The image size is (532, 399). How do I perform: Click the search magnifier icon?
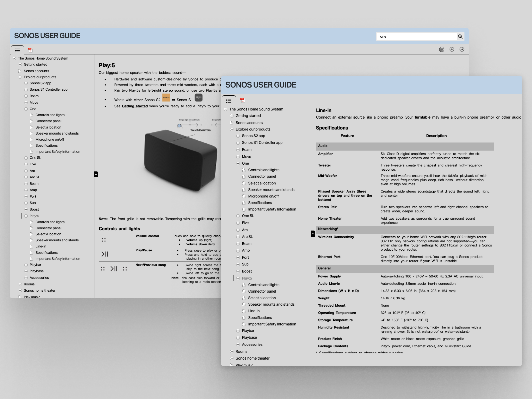click(x=460, y=37)
